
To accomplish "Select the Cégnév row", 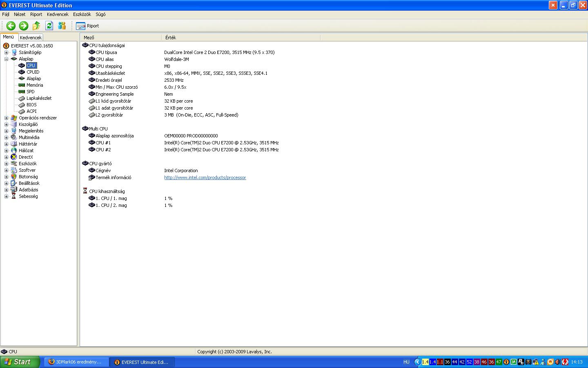I will click(334, 171).
